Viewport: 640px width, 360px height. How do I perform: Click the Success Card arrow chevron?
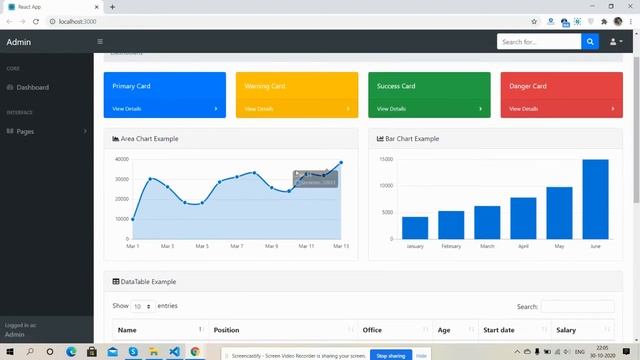[x=480, y=109]
